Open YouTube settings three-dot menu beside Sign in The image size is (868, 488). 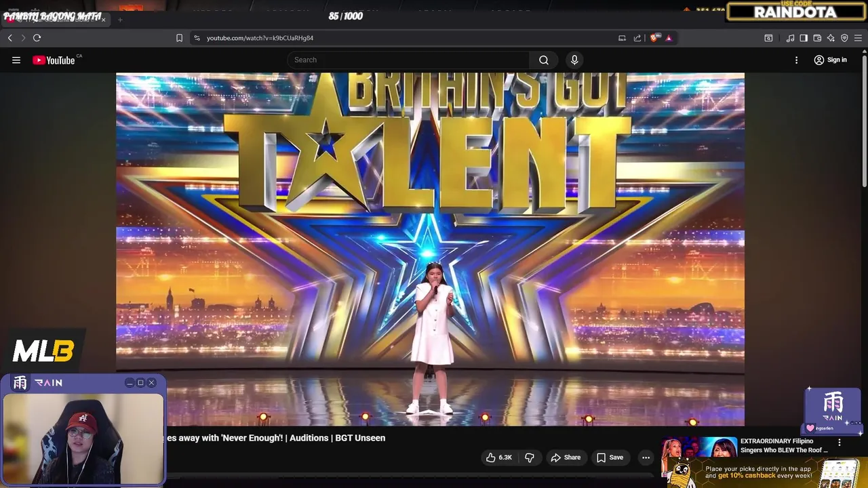(797, 60)
